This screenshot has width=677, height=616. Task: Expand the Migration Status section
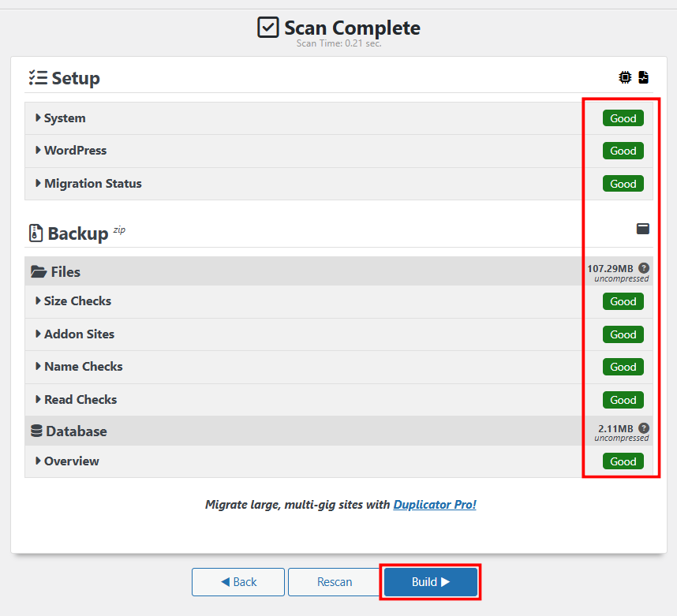tap(339, 184)
